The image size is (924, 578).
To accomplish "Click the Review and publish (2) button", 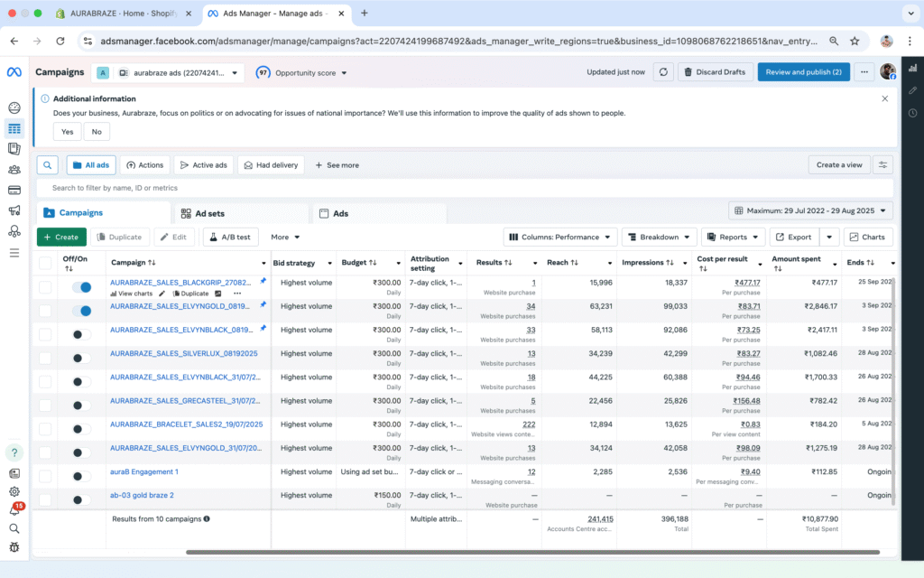I will tap(803, 72).
